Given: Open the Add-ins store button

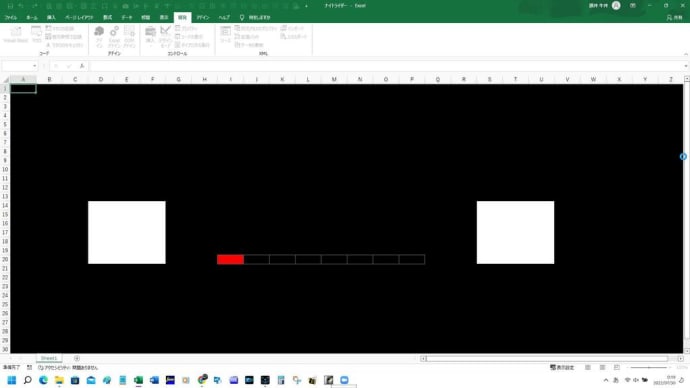Looking at the screenshot, I should coord(99,36).
